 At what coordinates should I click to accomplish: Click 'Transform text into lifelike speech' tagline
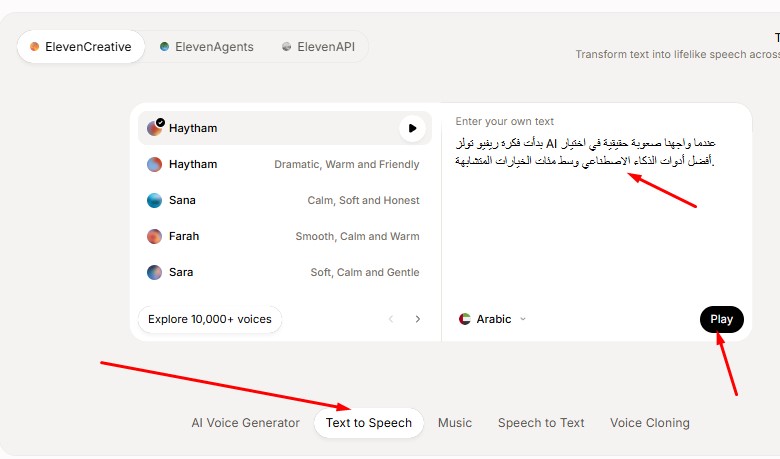tap(678, 54)
